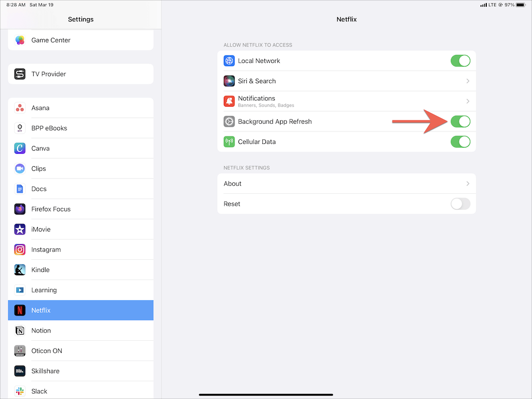Tap the 'Banners, Sounds, Badges' subtitle
The height and width of the screenshot is (399, 532).
click(x=266, y=105)
